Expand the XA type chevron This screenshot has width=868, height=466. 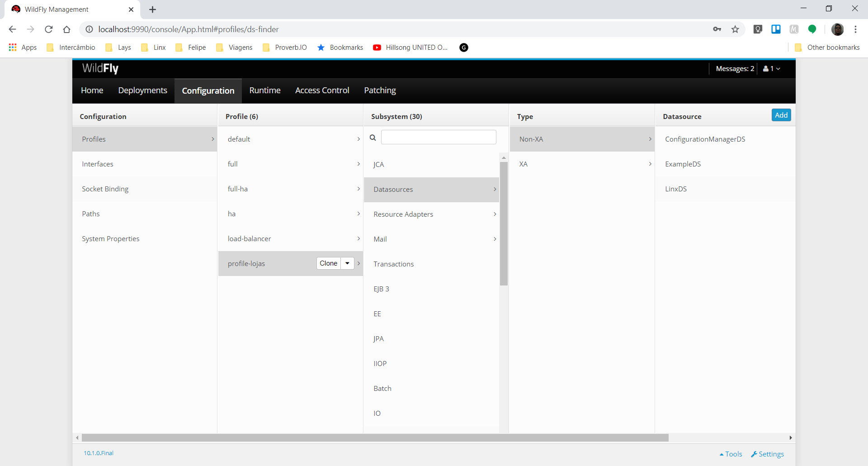(650, 164)
